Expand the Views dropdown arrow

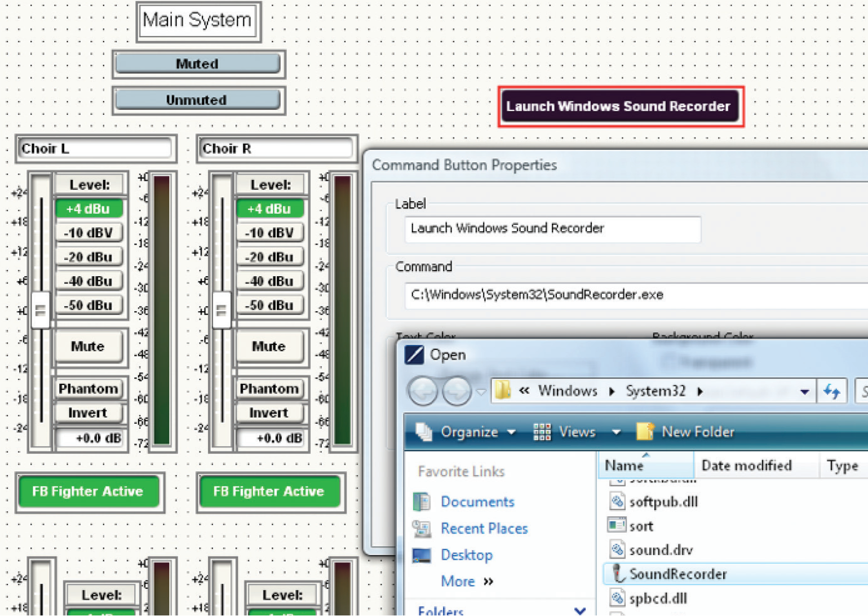(616, 432)
